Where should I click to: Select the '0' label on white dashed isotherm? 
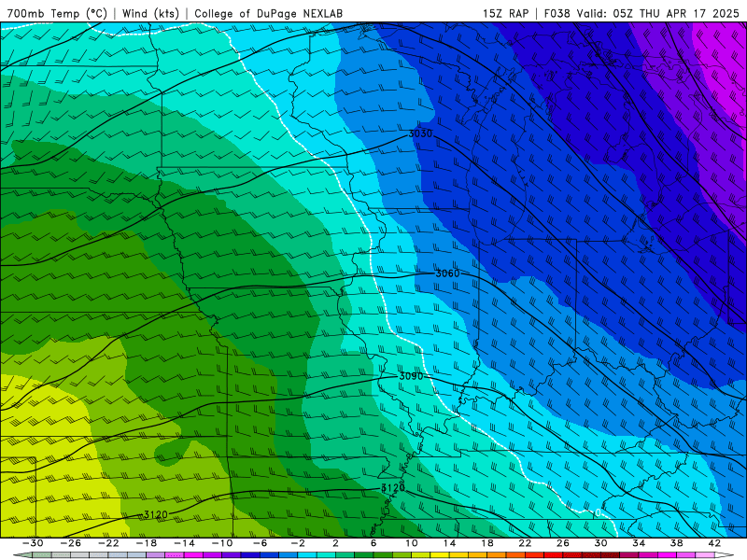pyautogui.click(x=598, y=512)
